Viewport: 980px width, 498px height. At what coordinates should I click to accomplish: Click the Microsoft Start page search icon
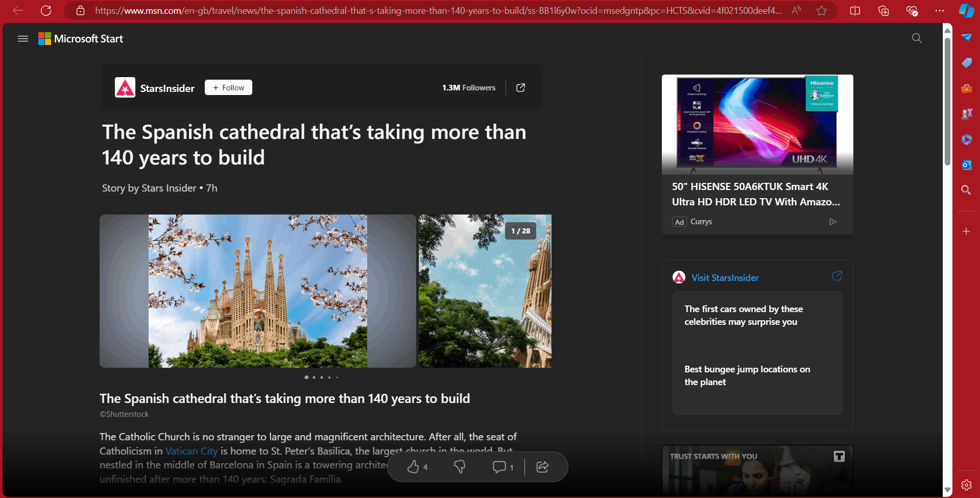click(x=917, y=38)
